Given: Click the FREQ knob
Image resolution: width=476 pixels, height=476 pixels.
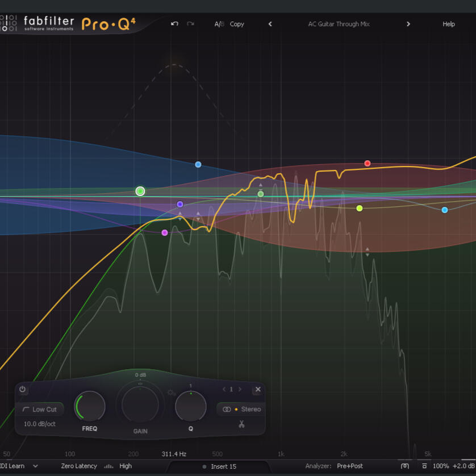Looking at the screenshot, I should pyautogui.click(x=90, y=406).
